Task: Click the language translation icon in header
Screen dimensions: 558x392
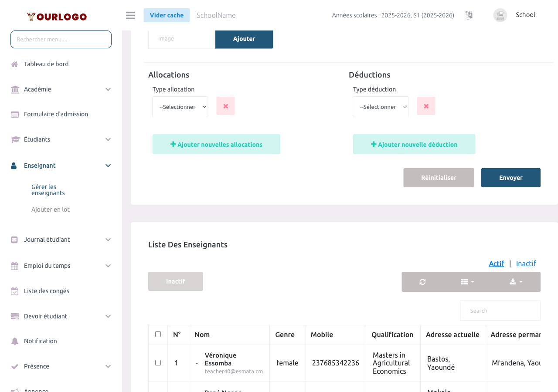Action: point(469,15)
